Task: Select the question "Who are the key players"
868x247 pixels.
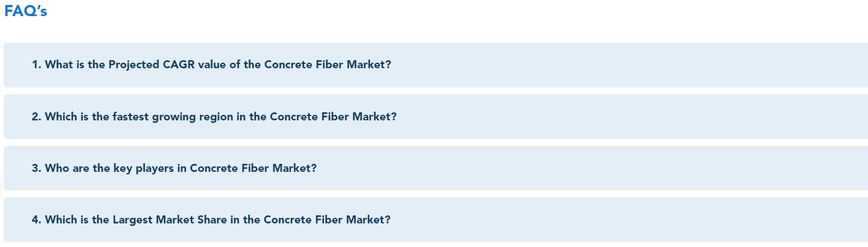Action: pos(174,168)
